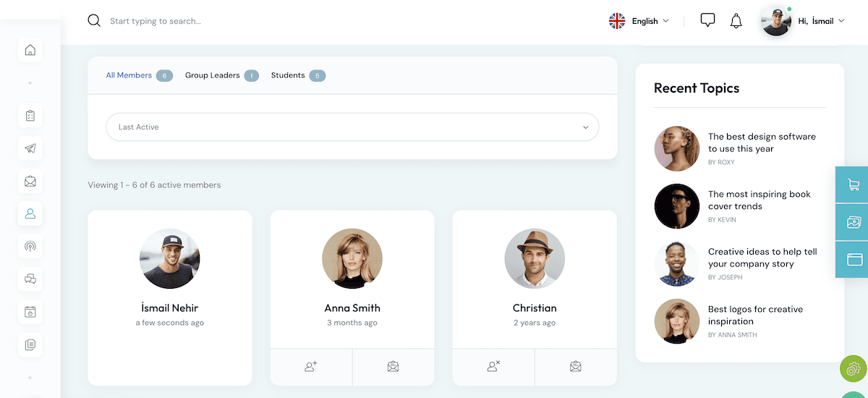Send a private message to Christian
Image resolution: width=868 pixels, height=398 pixels.
tap(575, 367)
